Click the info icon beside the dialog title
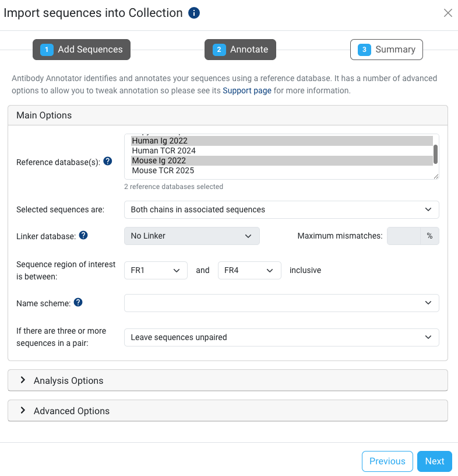458x476 pixels. [x=194, y=13]
